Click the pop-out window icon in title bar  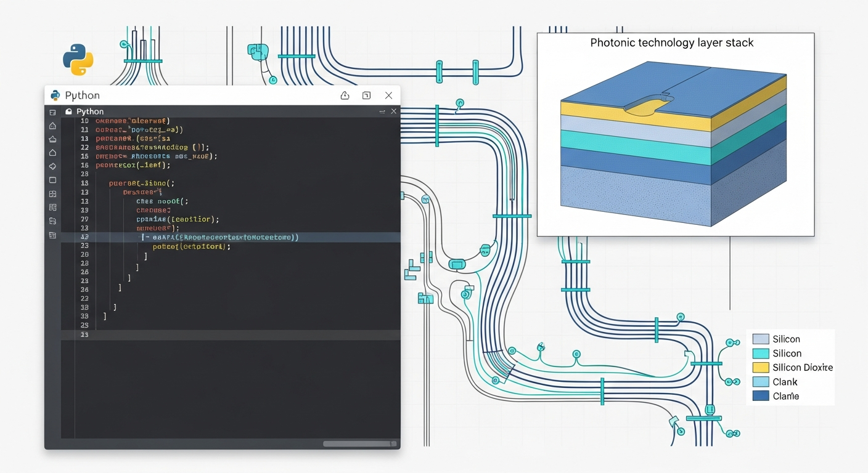click(366, 95)
